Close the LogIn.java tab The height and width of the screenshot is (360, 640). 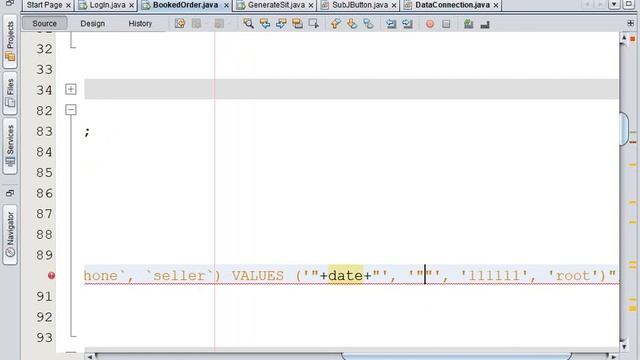[x=131, y=5]
